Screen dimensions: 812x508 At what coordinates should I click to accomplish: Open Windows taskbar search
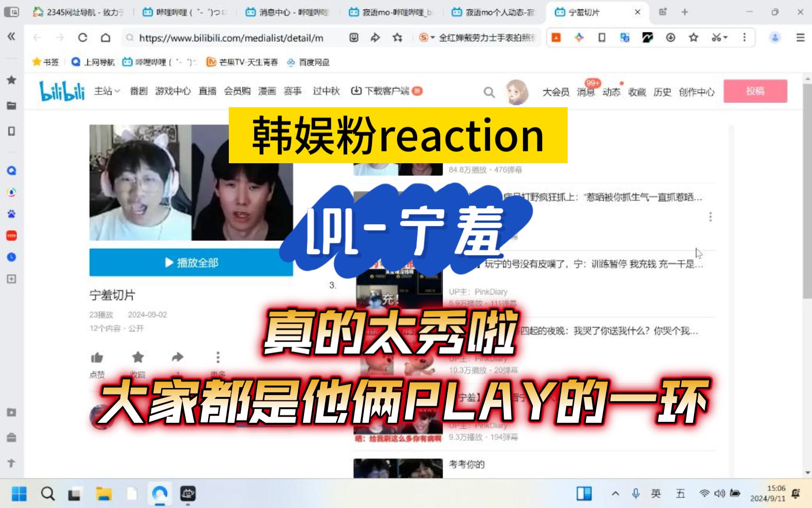(47, 494)
